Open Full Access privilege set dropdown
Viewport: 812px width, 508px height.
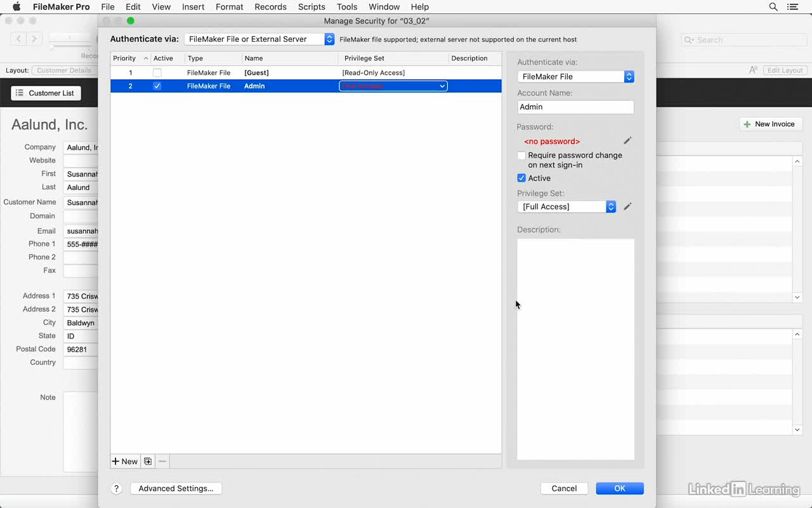point(567,207)
